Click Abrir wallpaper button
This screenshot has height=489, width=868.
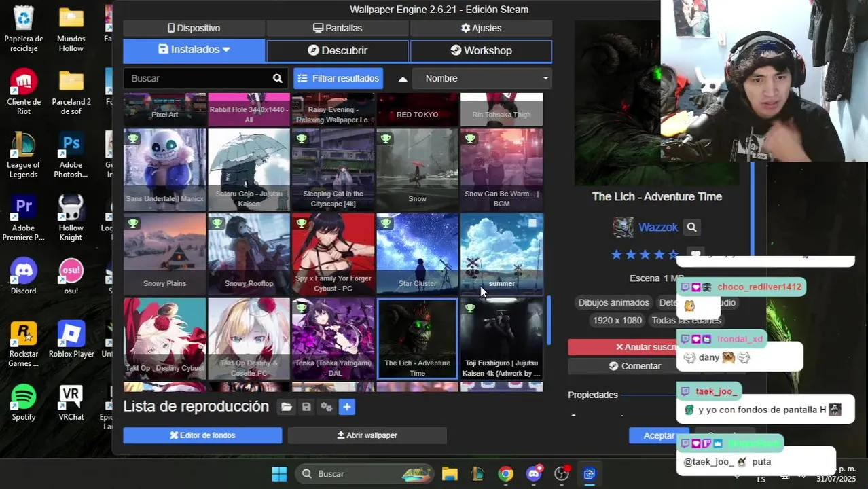(x=367, y=435)
